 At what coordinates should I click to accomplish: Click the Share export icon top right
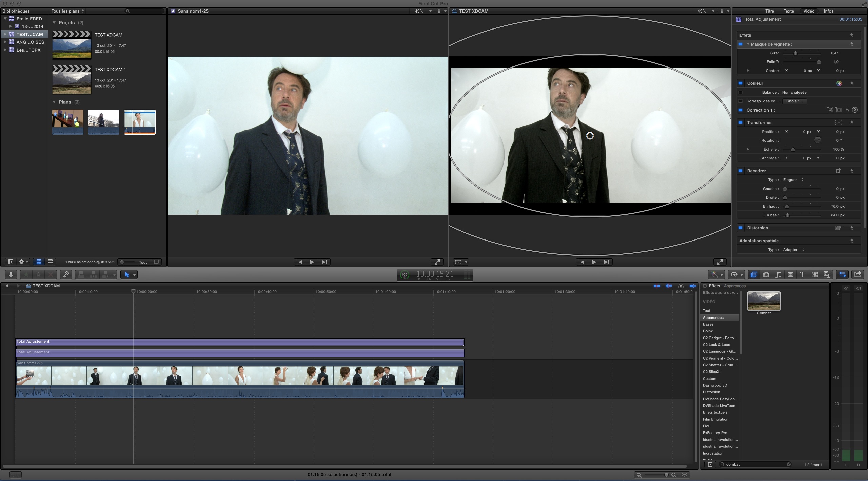(x=858, y=274)
